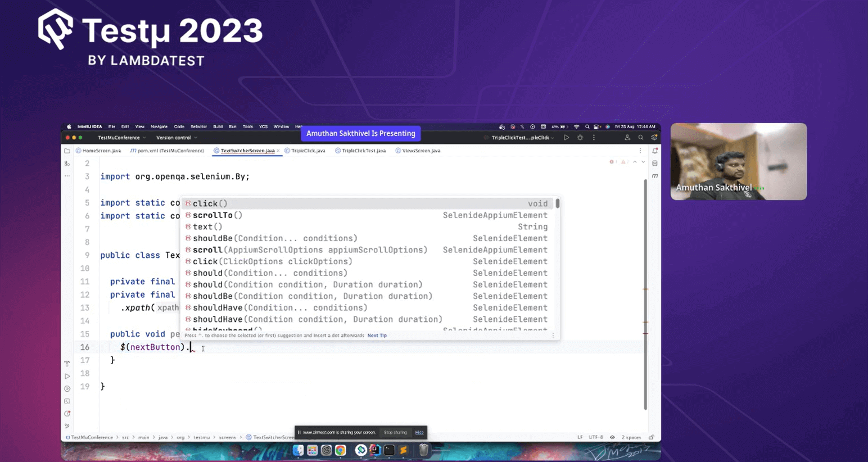The height and width of the screenshot is (462, 868).
Task: Jump to next highlighted error arrow
Action: [643, 162]
